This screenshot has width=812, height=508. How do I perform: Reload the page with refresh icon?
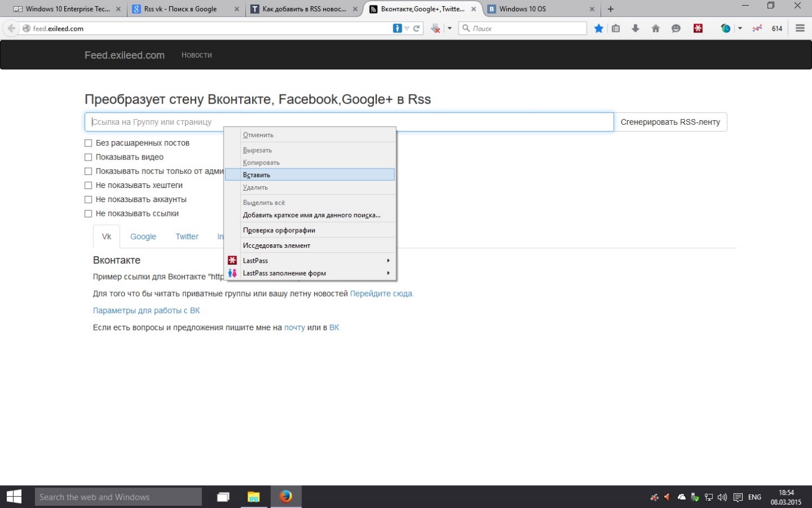click(417, 28)
